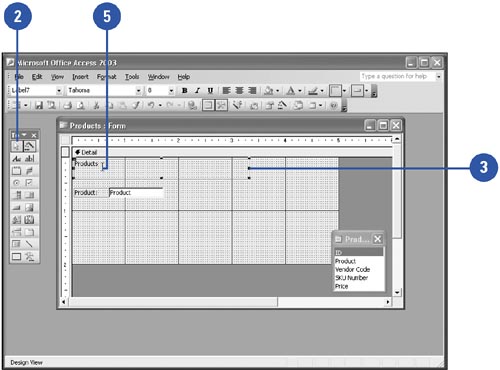Toggle Control Wizards in the toolbox
The height and width of the screenshot is (370, 500).
[29, 146]
